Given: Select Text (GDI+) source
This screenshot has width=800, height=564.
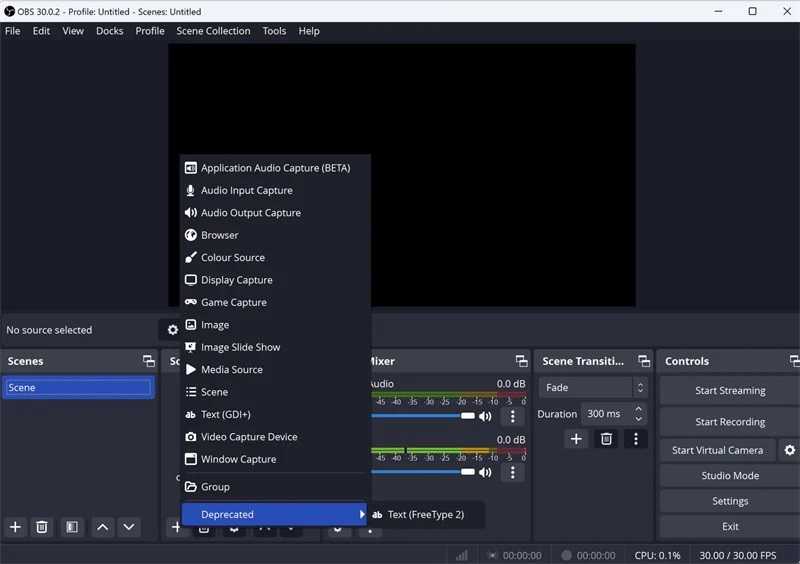Looking at the screenshot, I should pos(274,414).
